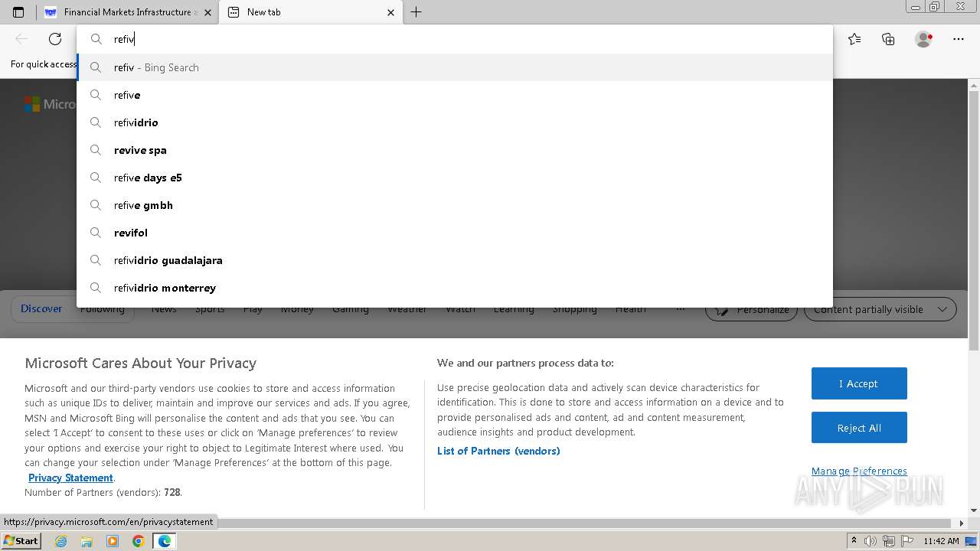Select the 'refividrio' suggestion
The height and width of the screenshot is (551, 980).
pyautogui.click(x=455, y=122)
